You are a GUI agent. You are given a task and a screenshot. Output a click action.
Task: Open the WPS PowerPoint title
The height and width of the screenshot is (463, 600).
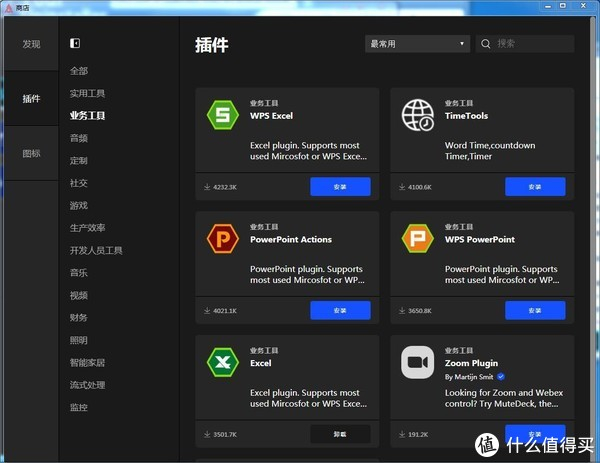coord(479,240)
